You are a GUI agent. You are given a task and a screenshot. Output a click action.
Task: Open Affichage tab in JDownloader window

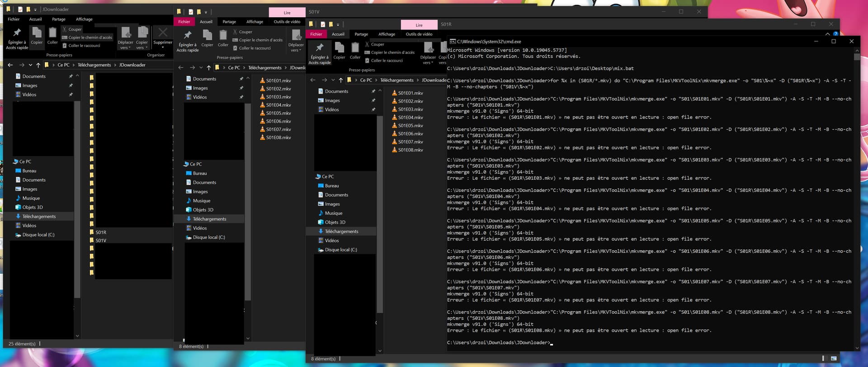(84, 19)
